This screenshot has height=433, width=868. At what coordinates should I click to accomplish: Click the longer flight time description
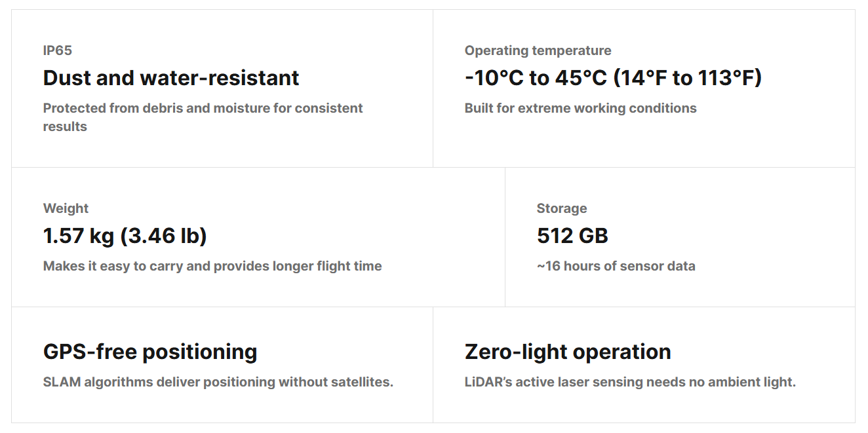[212, 266]
